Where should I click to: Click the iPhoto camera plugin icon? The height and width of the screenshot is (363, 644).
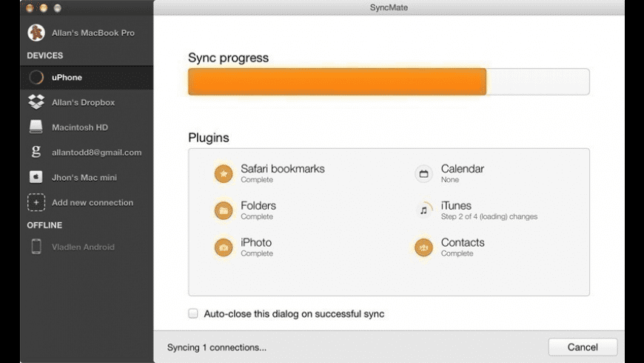[x=223, y=247]
